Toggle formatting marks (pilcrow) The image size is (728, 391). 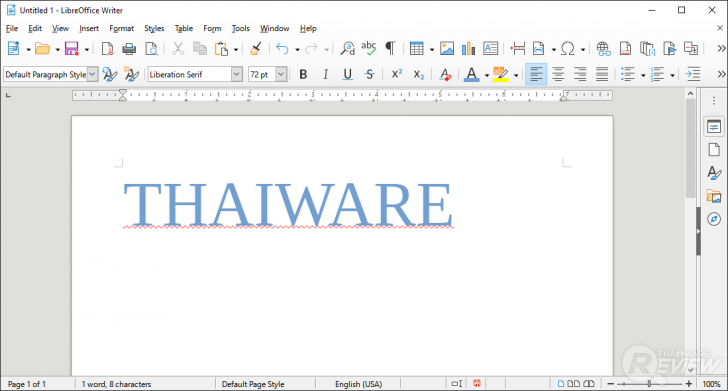pyautogui.click(x=390, y=48)
